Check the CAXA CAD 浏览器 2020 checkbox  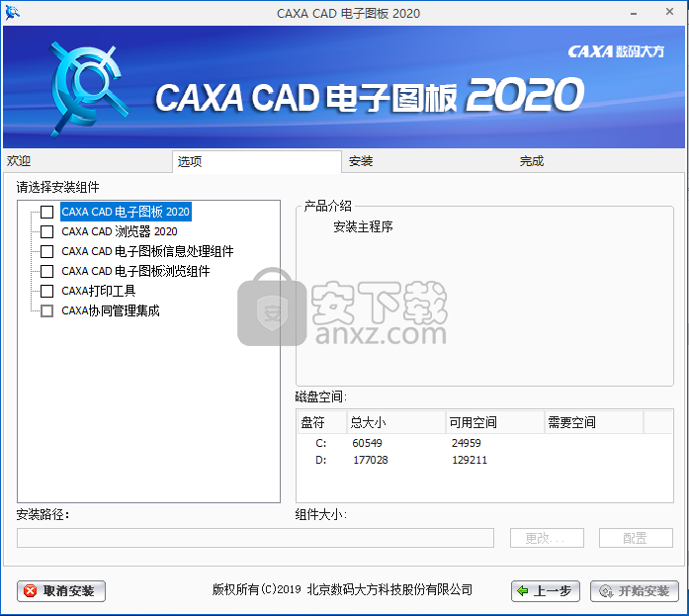click(47, 231)
